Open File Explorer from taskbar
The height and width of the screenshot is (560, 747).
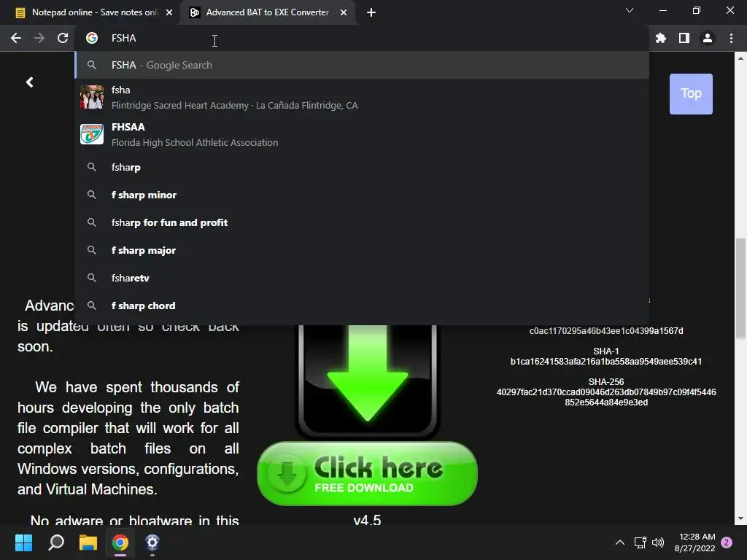[88, 542]
